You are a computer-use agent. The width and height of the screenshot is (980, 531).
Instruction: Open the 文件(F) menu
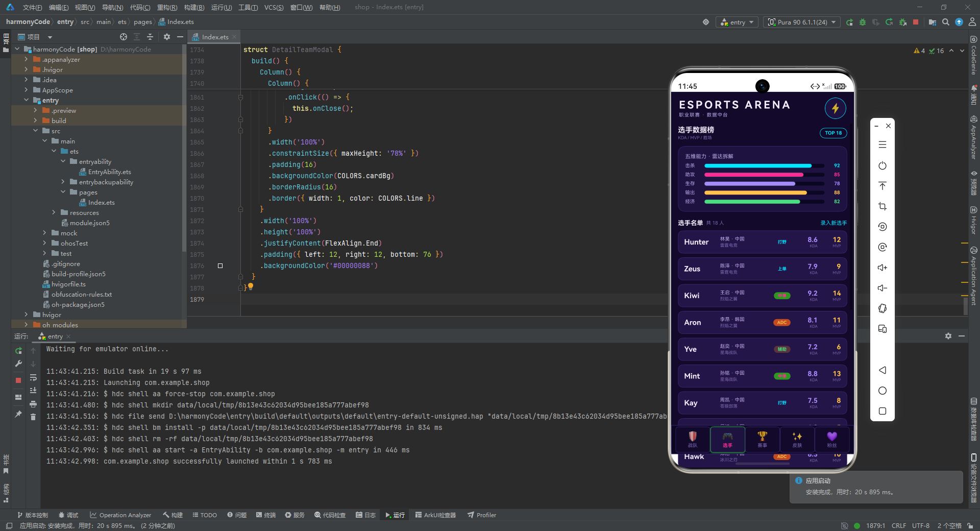click(x=32, y=7)
